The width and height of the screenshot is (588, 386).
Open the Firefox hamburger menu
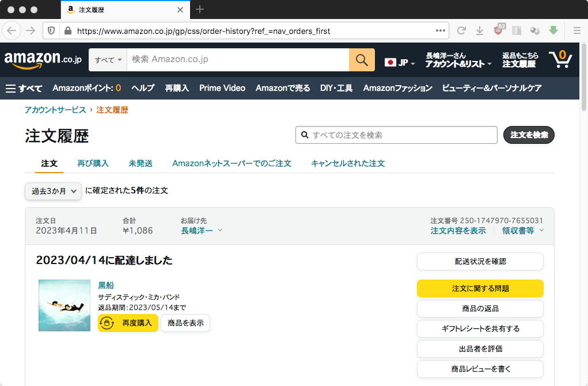[576, 30]
